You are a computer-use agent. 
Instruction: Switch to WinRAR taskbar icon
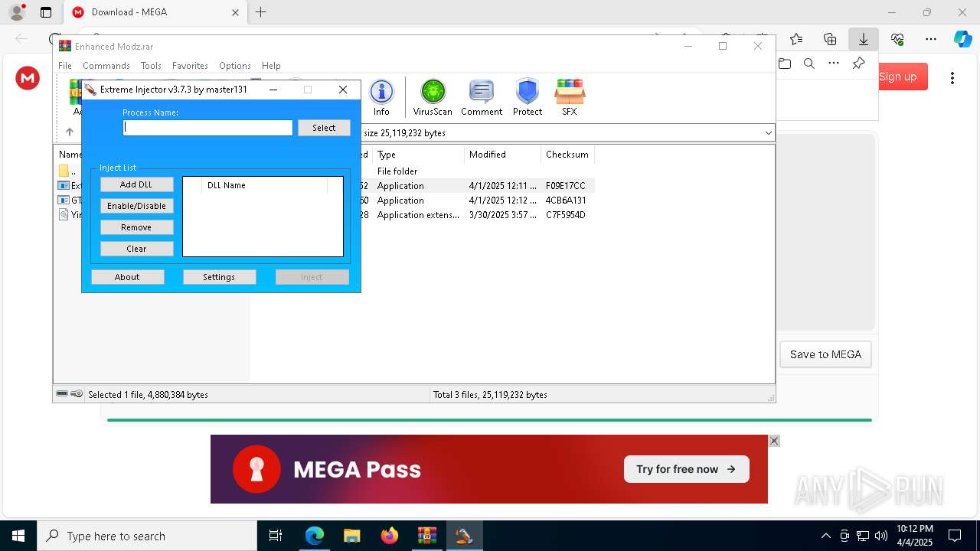pos(427,536)
